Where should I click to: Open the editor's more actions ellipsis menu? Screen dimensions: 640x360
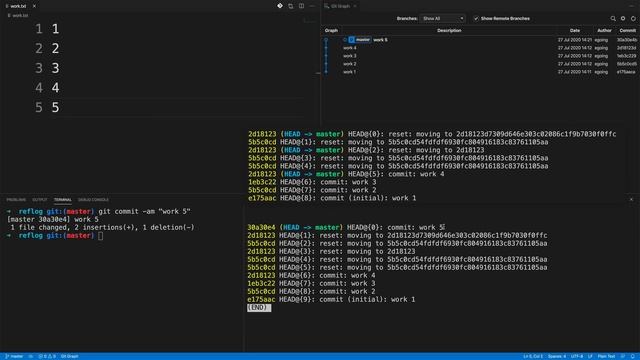(x=312, y=6)
